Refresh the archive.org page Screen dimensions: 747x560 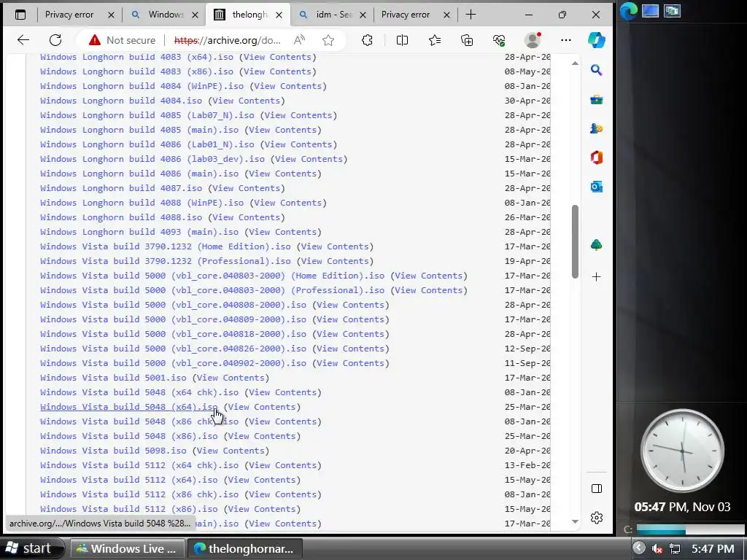pyautogui.click(x=55, y=41)
